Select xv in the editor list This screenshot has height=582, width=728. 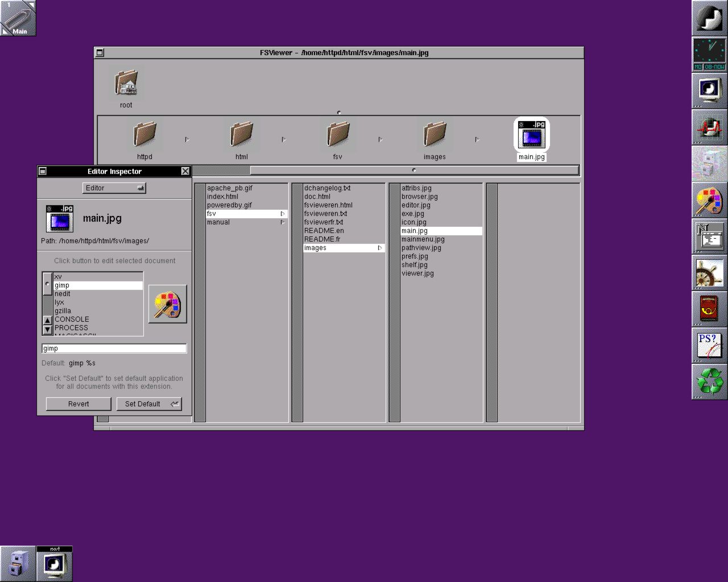(x=97, y=277)
